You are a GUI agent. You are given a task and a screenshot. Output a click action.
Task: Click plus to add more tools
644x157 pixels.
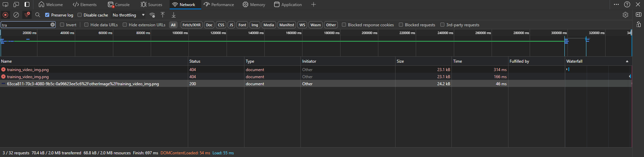pyautogui.click(x=314, y=4)
